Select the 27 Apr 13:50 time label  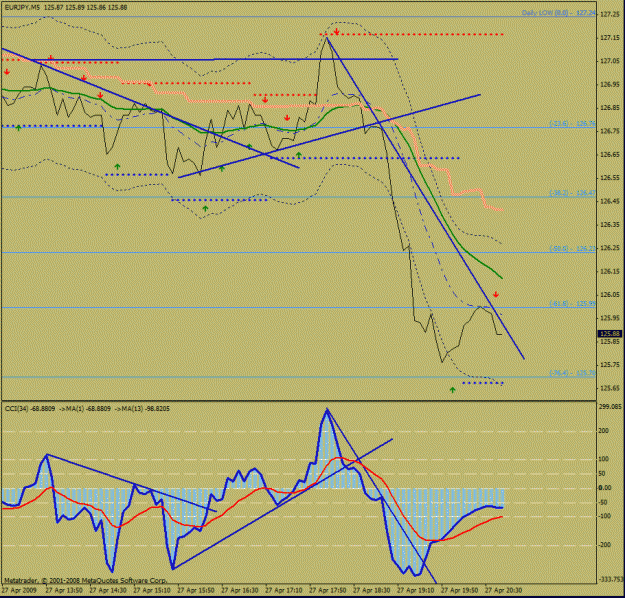point(64,590)
